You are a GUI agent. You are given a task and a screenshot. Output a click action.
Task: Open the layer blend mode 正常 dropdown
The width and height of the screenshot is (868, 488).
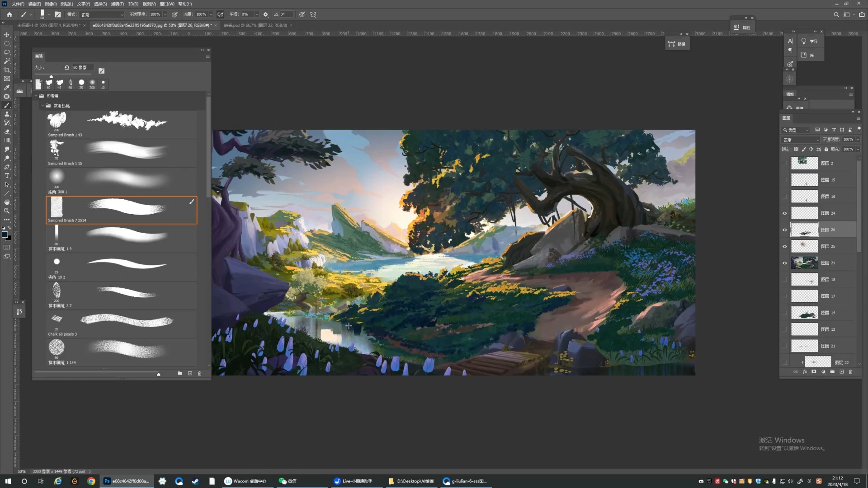[x=801, y=140]
